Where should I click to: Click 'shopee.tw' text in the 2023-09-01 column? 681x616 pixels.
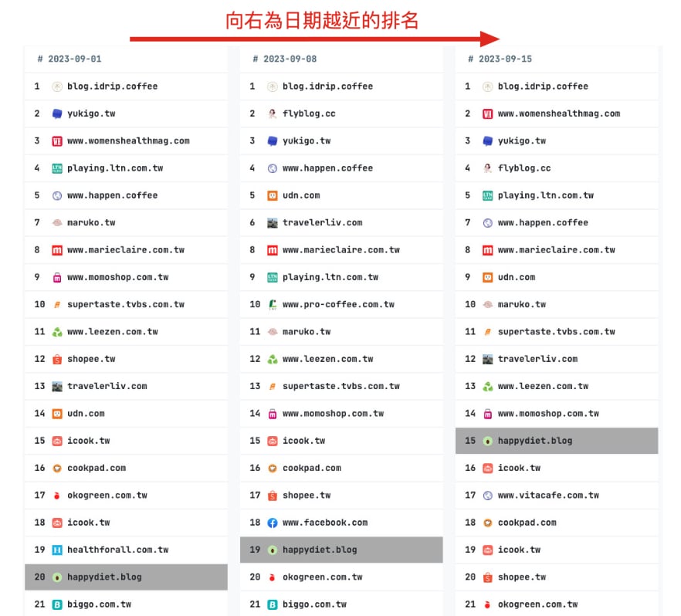pyautogui.click(x=91, y=359)
